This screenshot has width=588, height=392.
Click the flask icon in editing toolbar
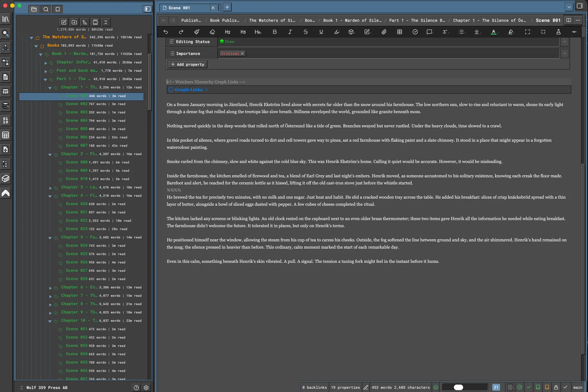click(558, 32)
